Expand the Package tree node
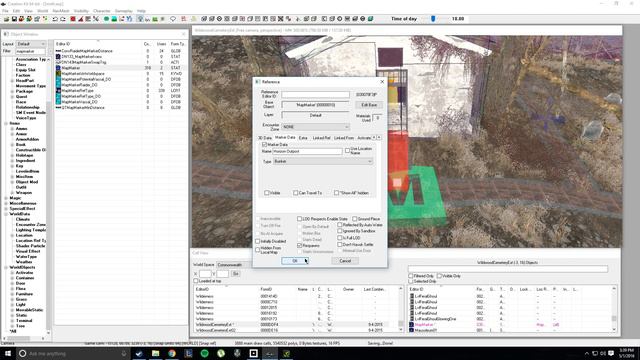This screenshot has width=640, height=360. coord(12,91)
